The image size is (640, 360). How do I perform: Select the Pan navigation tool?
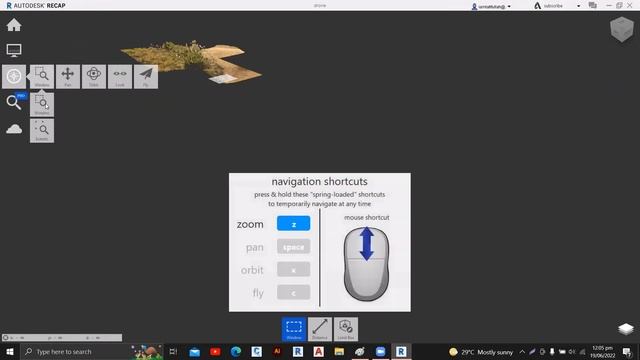(68, 76)
